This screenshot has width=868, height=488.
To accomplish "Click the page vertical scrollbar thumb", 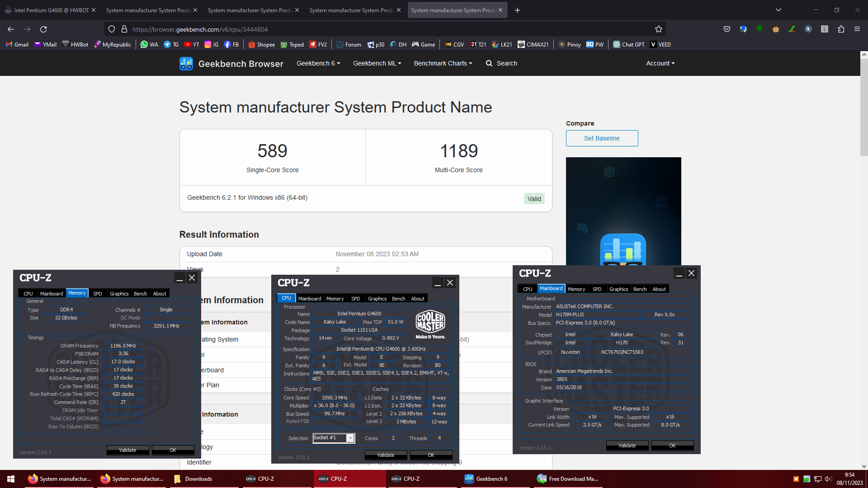I will click(864, 108).
